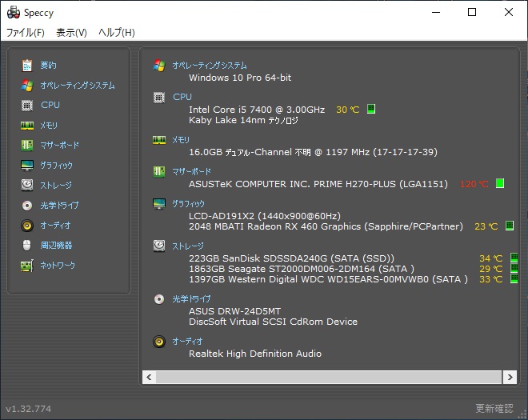Open the ファイル(F) menu
This screenshot has width=528, height=420.
point(26,33)
